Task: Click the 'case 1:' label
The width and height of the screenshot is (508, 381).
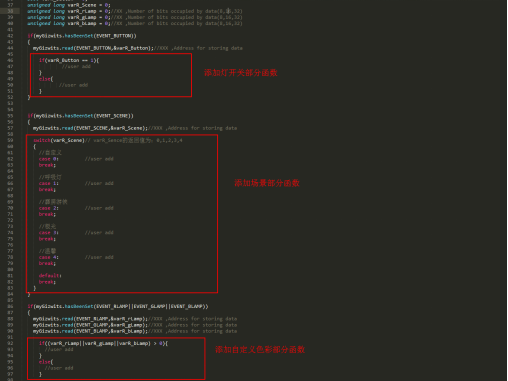Action: (x=49, y=183)
